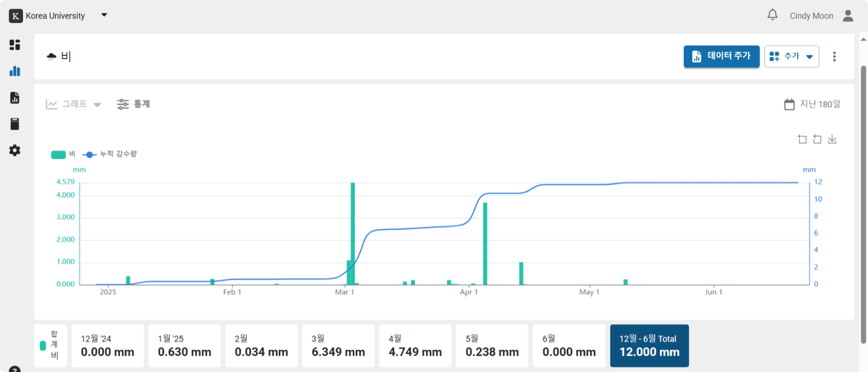Switch to the 통계 statistics tab

[133, 104]
